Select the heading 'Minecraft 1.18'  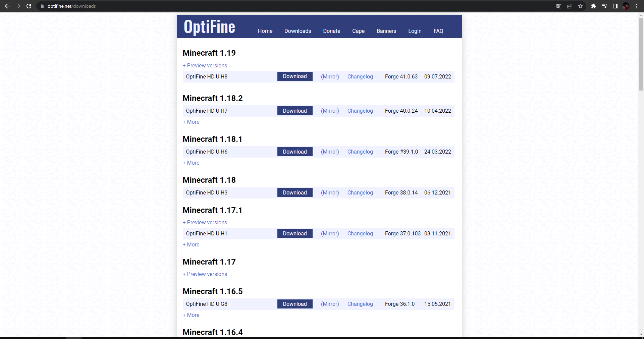coord(209,180)
